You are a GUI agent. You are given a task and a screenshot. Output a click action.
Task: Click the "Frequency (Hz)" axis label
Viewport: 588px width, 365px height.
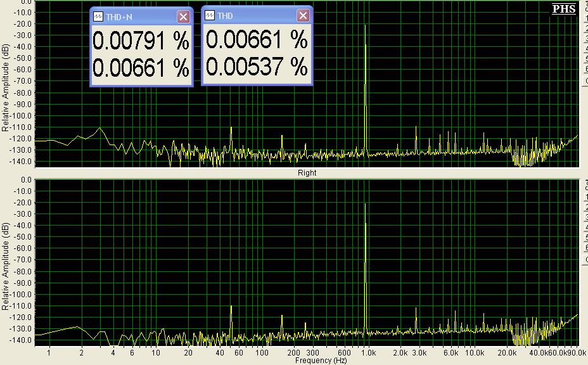(321, 361)
